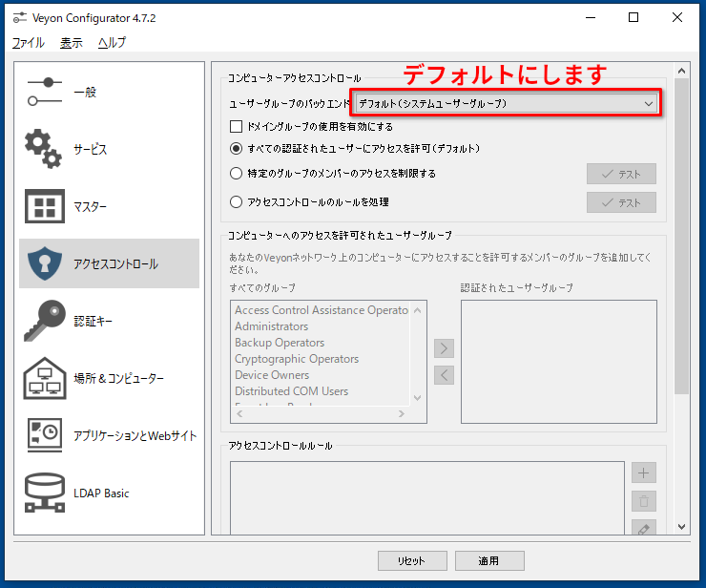Add access control rule plus button
The image size is (706, 588).
tap(643, 472)
